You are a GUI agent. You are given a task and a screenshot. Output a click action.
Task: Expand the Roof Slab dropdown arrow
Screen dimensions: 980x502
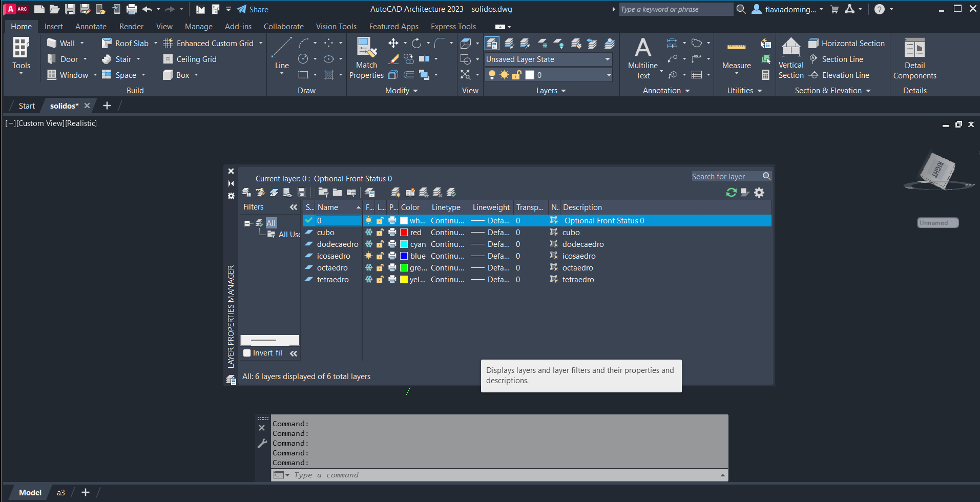(156, 44)
